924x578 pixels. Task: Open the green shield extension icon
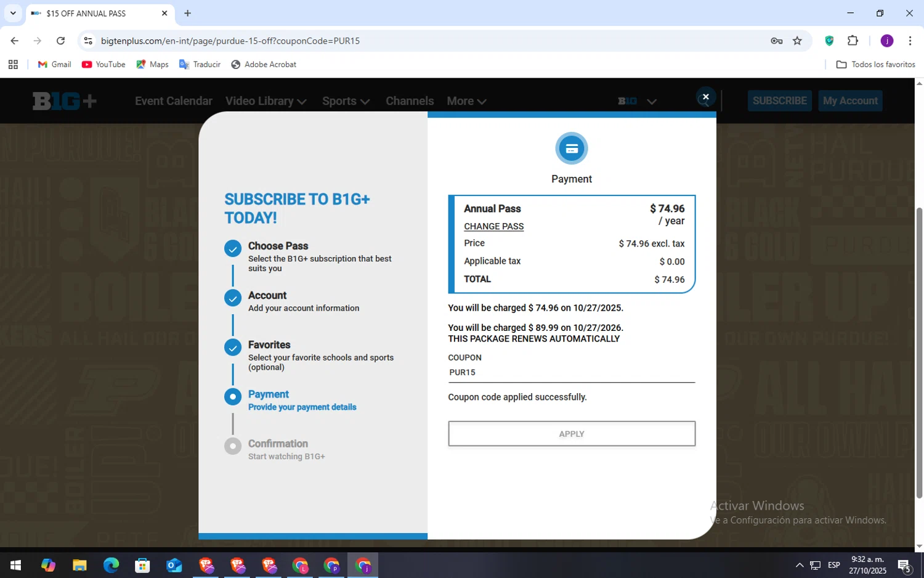(829, 41)
